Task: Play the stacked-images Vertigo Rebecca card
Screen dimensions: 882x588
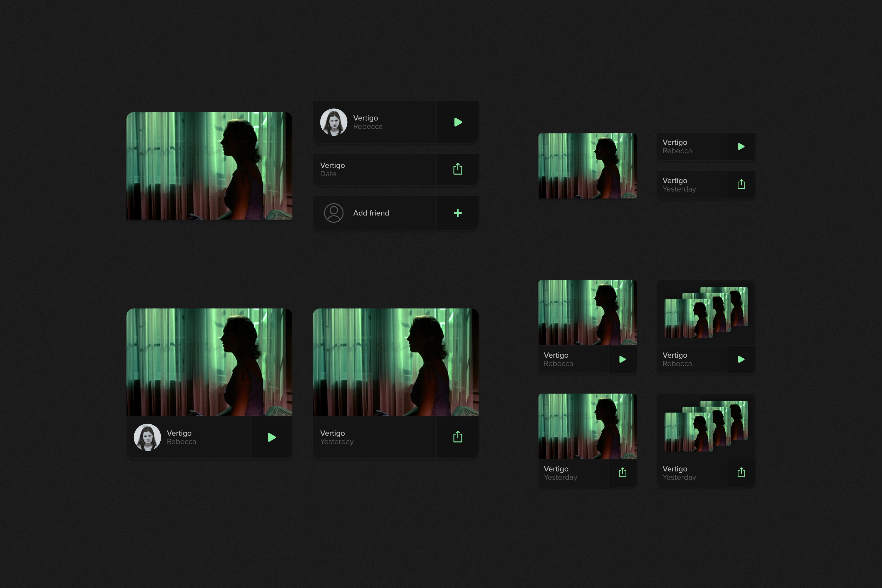Action: (x=741, y=359)
